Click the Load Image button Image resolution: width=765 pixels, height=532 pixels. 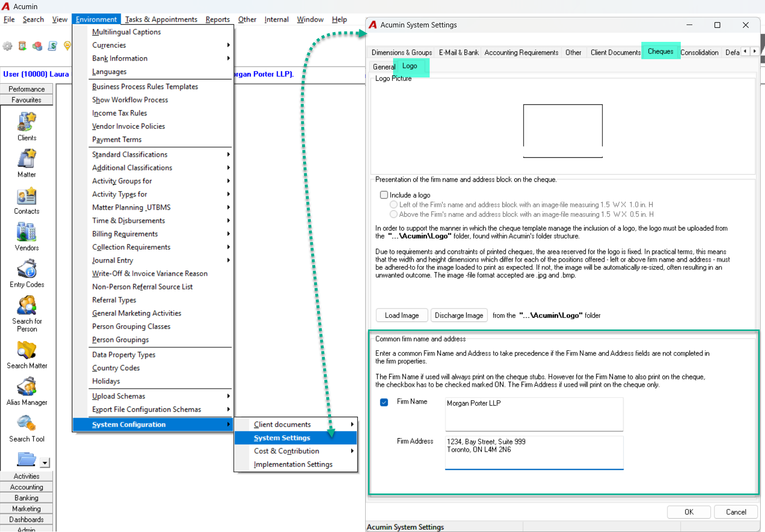(x=402, y=315)
